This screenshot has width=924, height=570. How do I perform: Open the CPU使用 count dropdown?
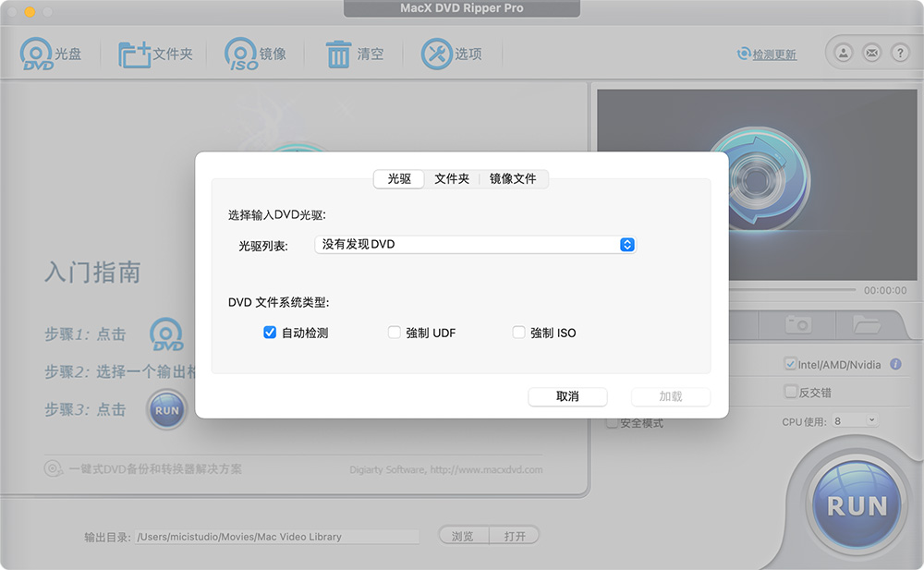(x=855, y=421)
